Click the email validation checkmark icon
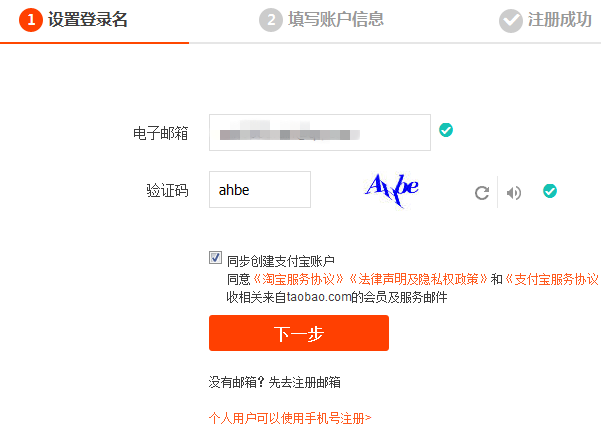 pyautogui.click(x=446, y=130)
